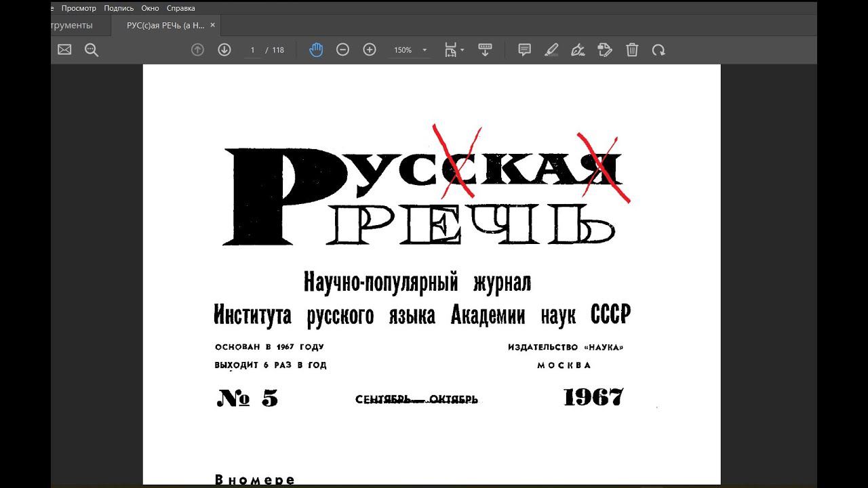Open the Просмотр menu

79,8
